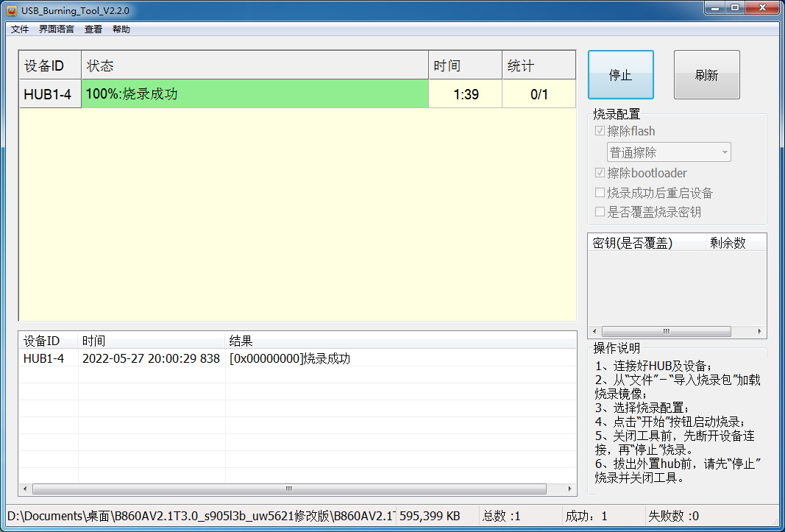Check 烧录成功后重启设备 option
Viewport: 785px width, 532px height.
(600, 192)
